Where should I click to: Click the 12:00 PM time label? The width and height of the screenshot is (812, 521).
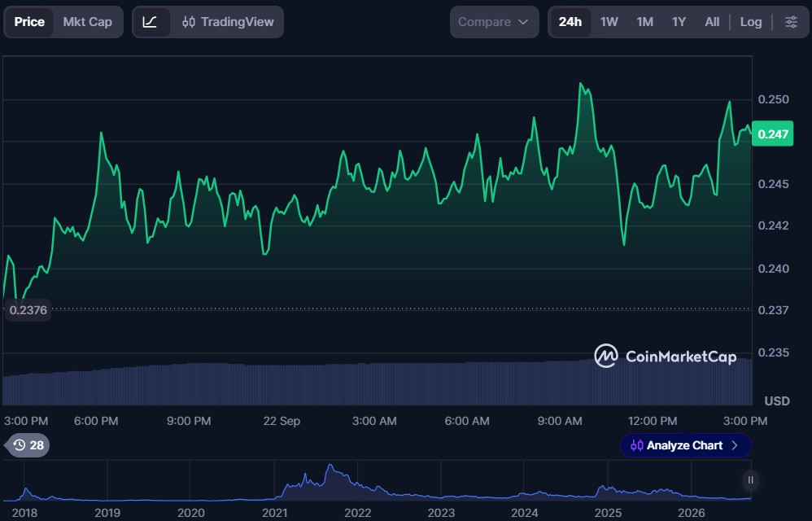pos(653,421)
